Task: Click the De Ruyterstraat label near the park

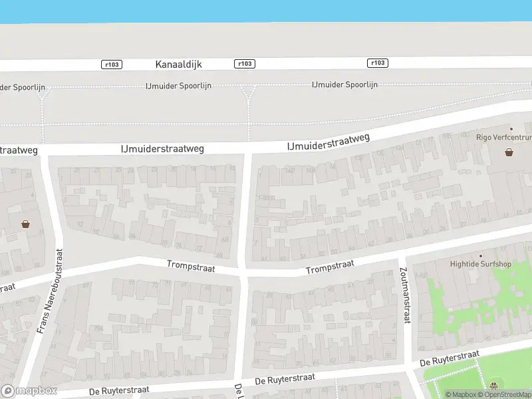Action: point(450,358)
